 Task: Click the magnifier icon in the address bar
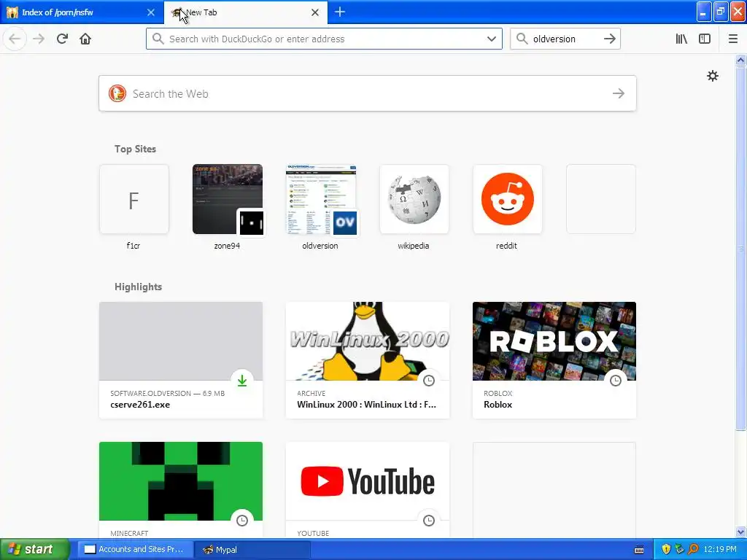tap(158, 39)
